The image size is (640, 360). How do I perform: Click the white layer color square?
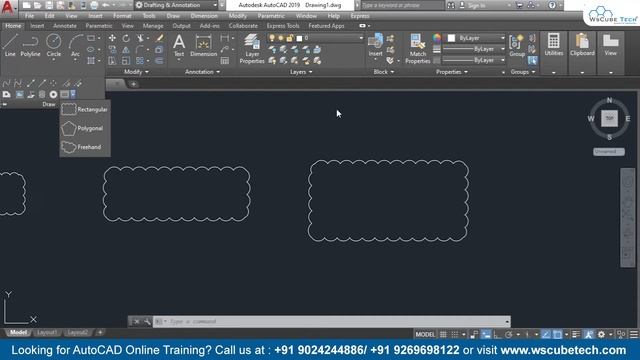tap(299, 38)
